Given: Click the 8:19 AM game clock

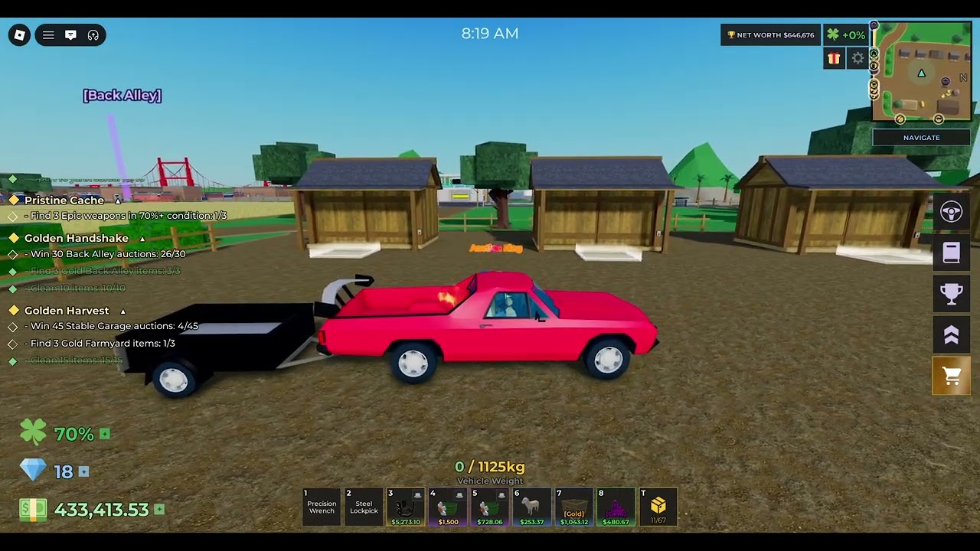Looking at the screenshot, I should coord(490,34).
